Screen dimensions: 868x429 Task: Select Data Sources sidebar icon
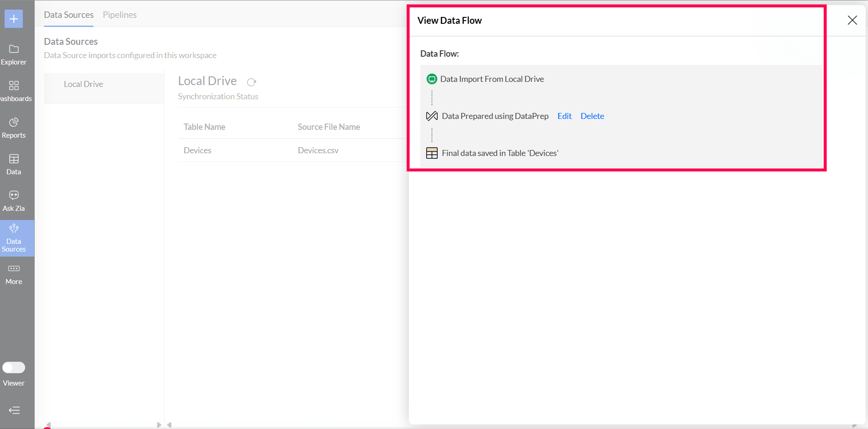pos(14,238)
